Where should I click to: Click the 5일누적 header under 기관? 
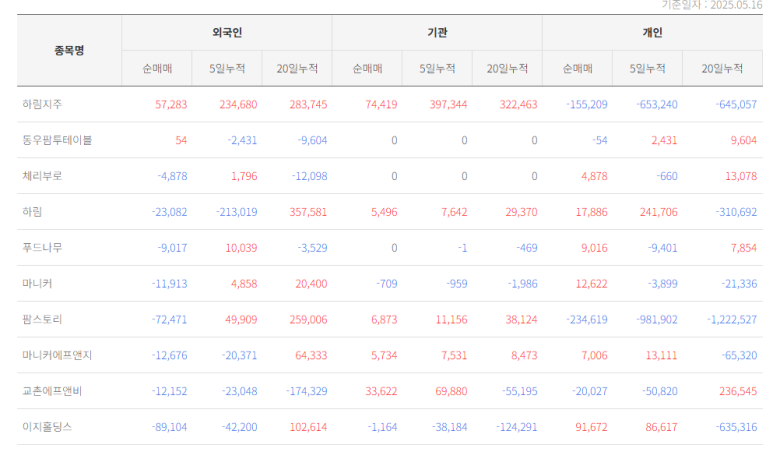[x=437, y=69]
